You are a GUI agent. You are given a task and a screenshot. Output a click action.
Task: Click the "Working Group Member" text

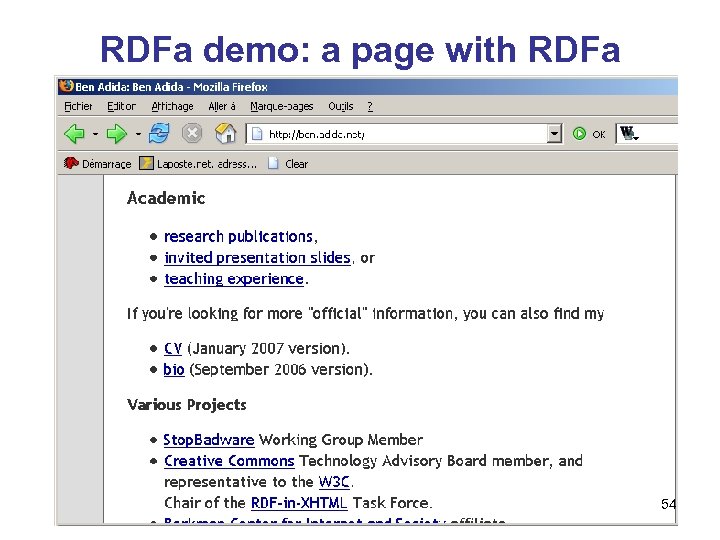(x=341, y=440)
